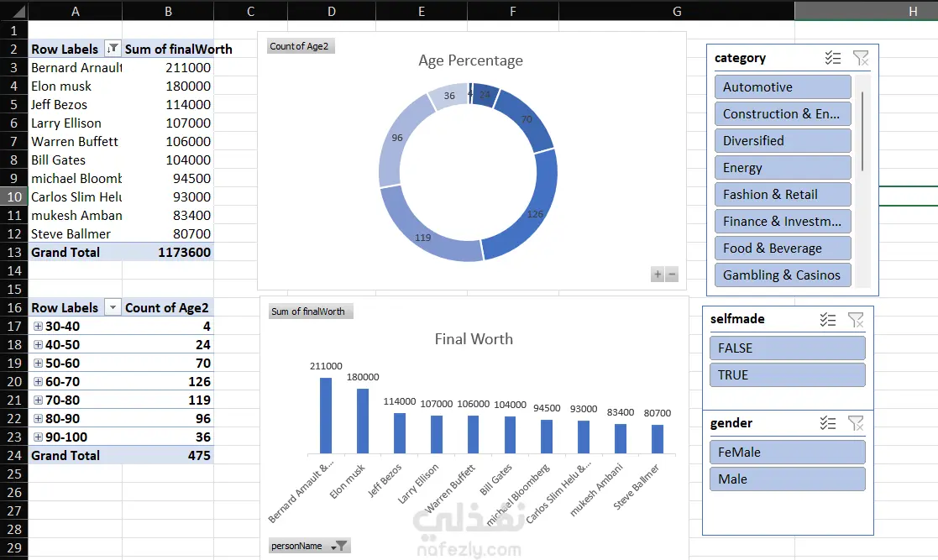Select row 13 header

pyautogui.click(x=13, y=253)
